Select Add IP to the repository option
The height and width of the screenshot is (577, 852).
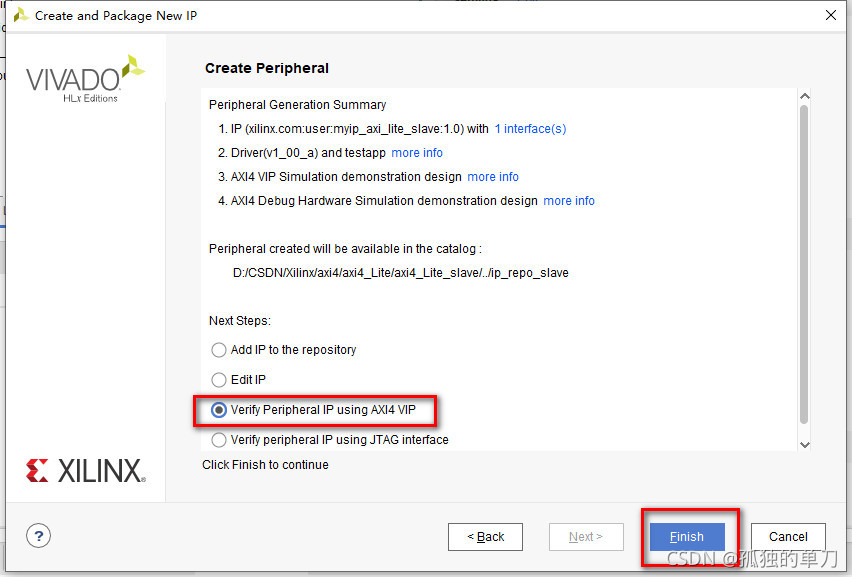219,350
